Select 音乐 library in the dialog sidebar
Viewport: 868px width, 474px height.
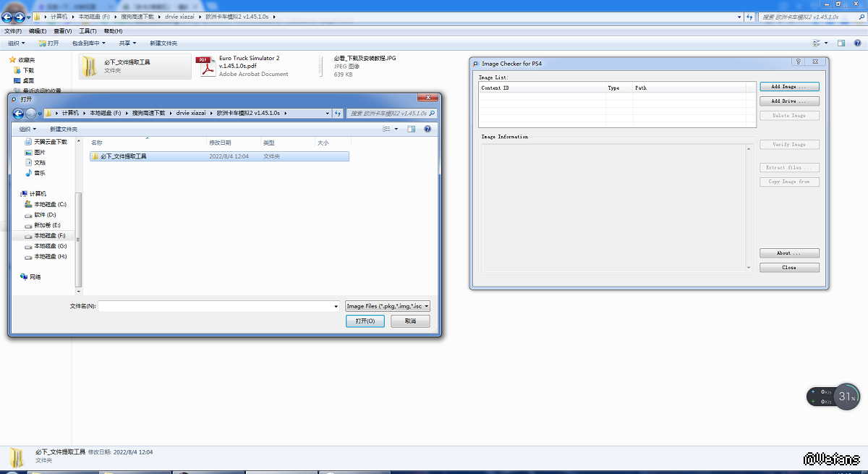(x=35, y=173)
